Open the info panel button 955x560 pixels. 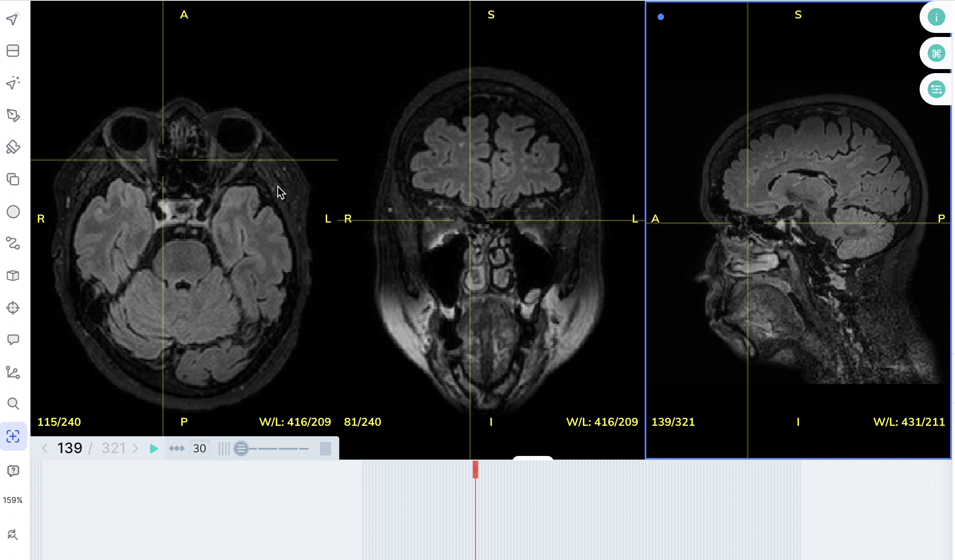point(936,17)
